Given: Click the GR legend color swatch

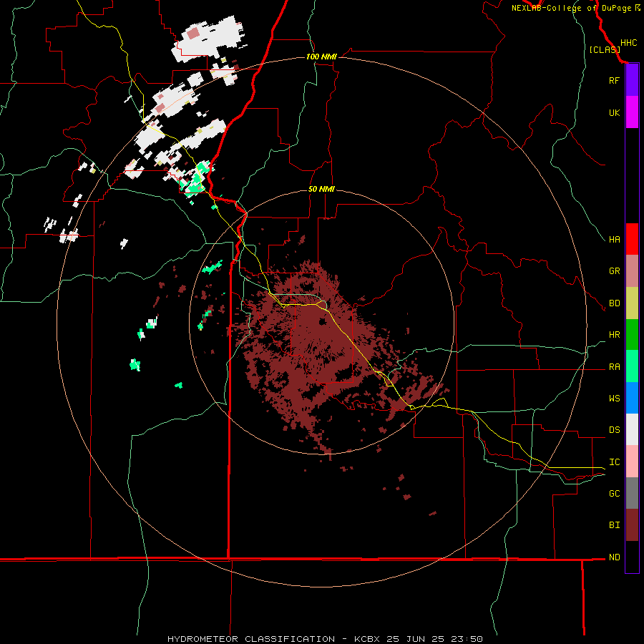Looking at the screenshot, I should [632, 271].
